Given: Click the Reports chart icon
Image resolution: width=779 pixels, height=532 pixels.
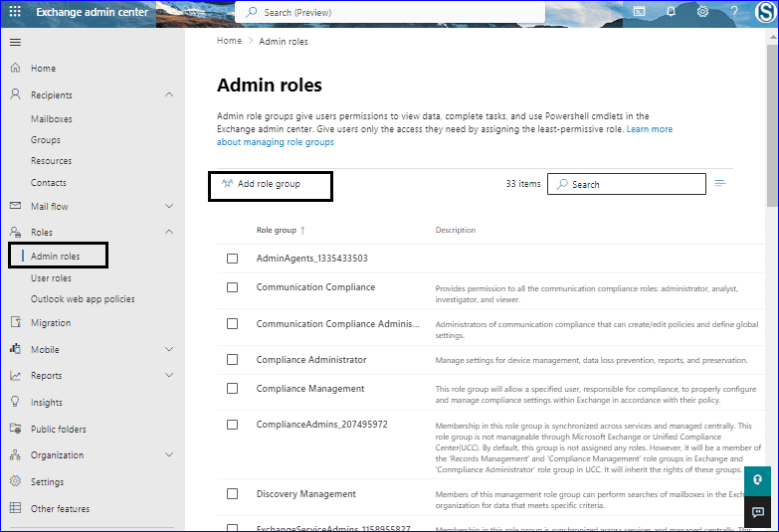Looking at the screenshot, I should click(x=15, y=376).
